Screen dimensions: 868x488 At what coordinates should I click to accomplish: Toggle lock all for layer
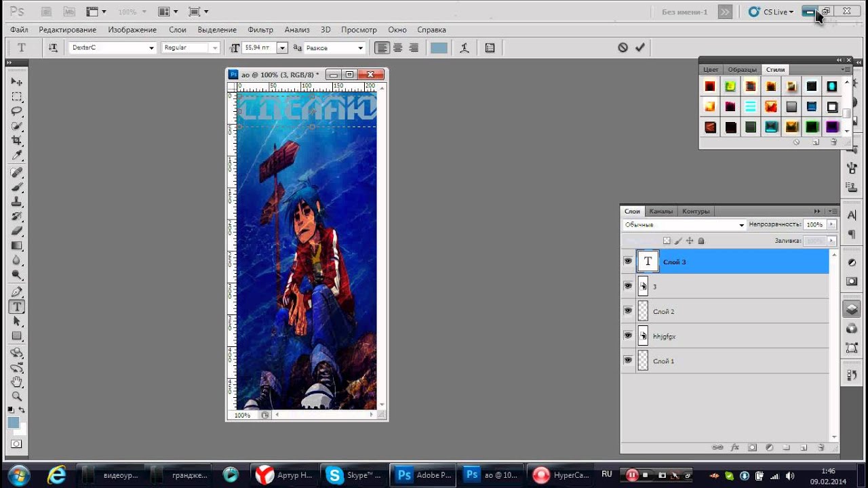click(701, 241)
